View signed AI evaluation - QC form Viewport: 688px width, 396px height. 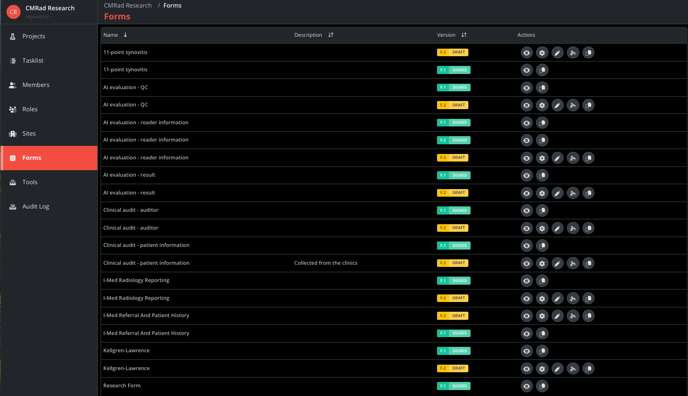pos(527,88)
